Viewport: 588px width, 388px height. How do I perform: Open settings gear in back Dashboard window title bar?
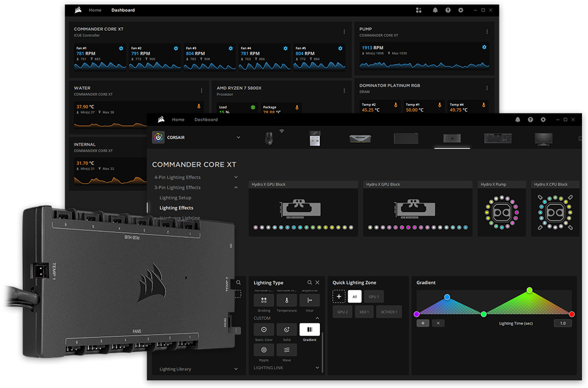coord(460,10)
